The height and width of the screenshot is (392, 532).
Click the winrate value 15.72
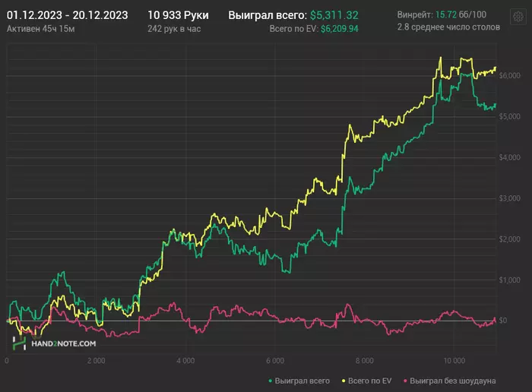click(x=446, y=14)
